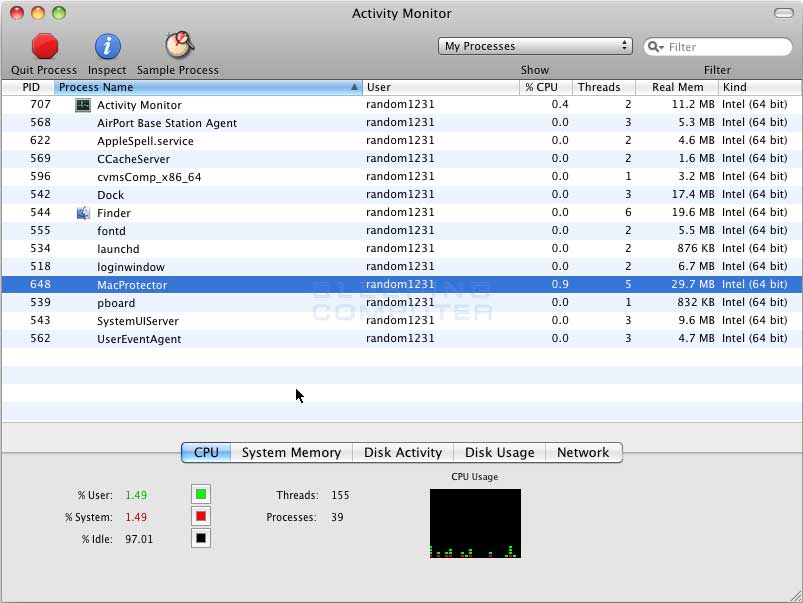Open the My Processes dropdown
Viewport: 803px width, 603px height.
click(535, 46)
